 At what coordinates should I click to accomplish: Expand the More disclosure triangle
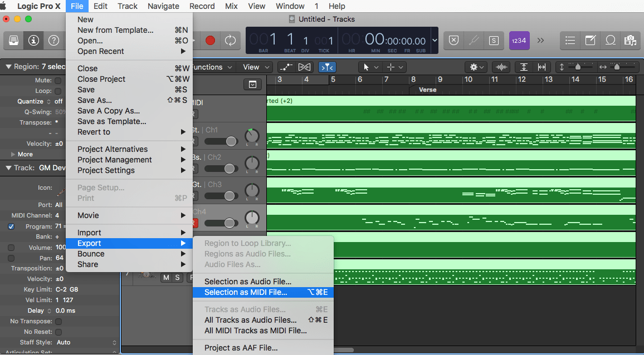pos(13,154)
